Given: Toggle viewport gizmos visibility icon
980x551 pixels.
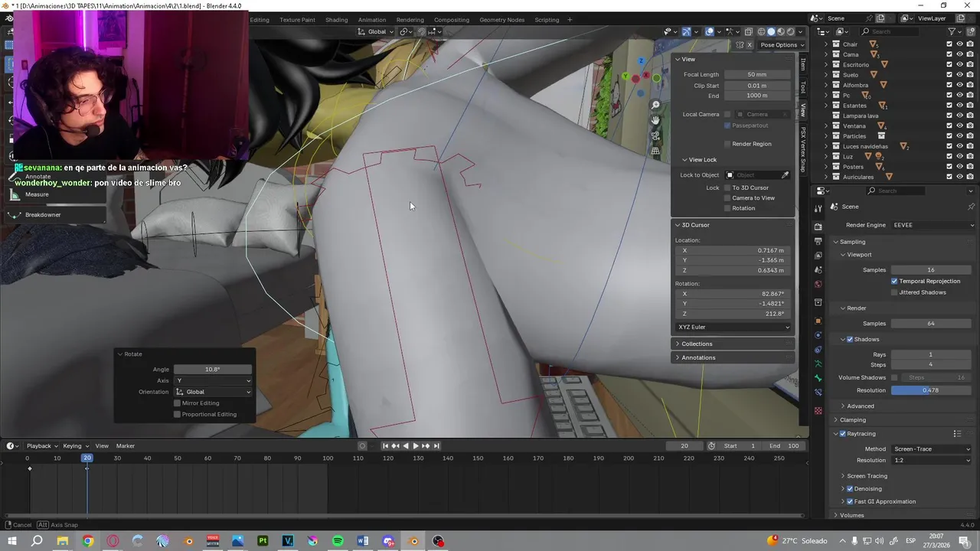Looking at the screenshot, I should click(686, 31).
